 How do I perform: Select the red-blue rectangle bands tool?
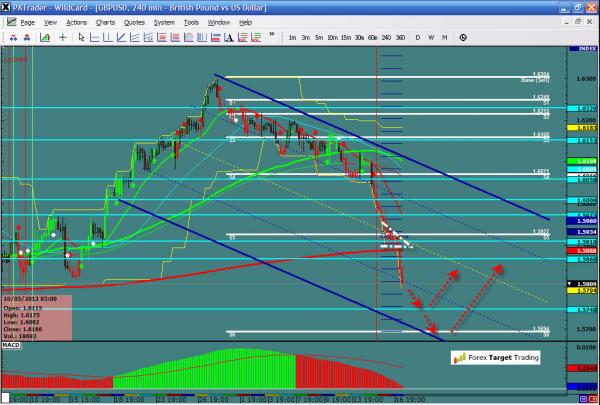[x=215, y=38]
